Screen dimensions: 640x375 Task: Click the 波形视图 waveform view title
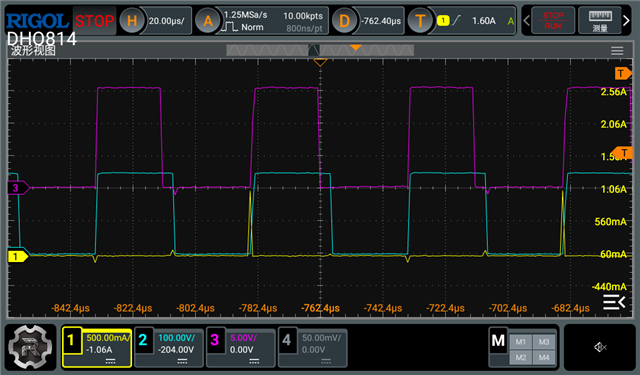(x=33, y=51)
